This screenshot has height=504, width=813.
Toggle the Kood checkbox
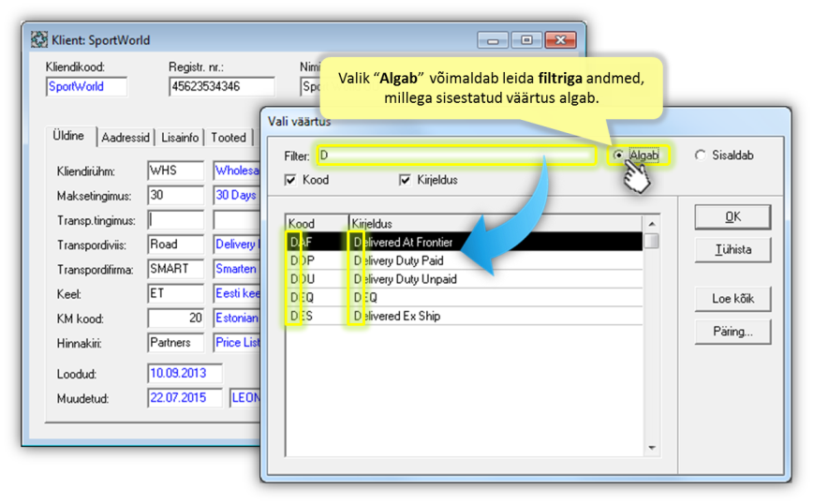pos(290,180)
